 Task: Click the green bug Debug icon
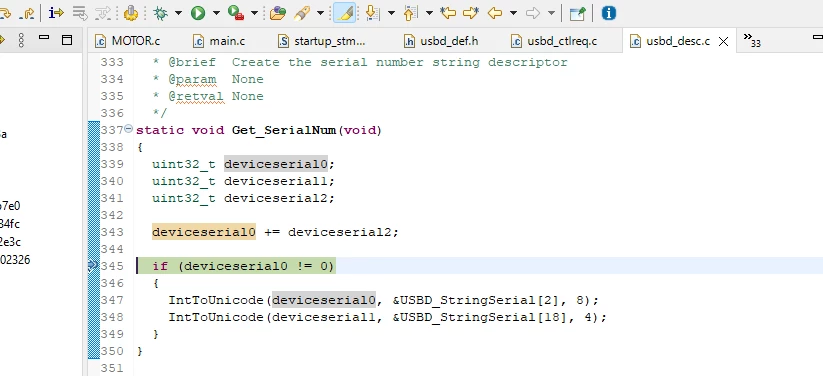point(161,13)
